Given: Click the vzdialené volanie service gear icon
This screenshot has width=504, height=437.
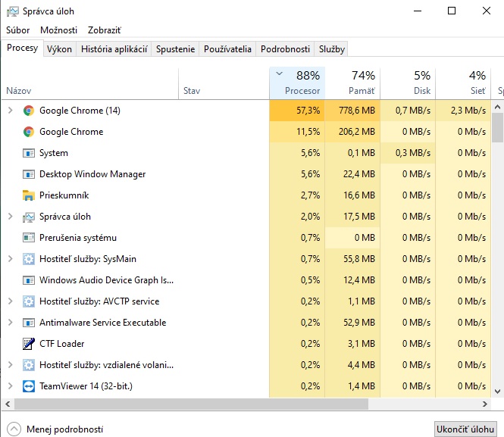Looking at the screenshot, I should (x=29, y=365).
